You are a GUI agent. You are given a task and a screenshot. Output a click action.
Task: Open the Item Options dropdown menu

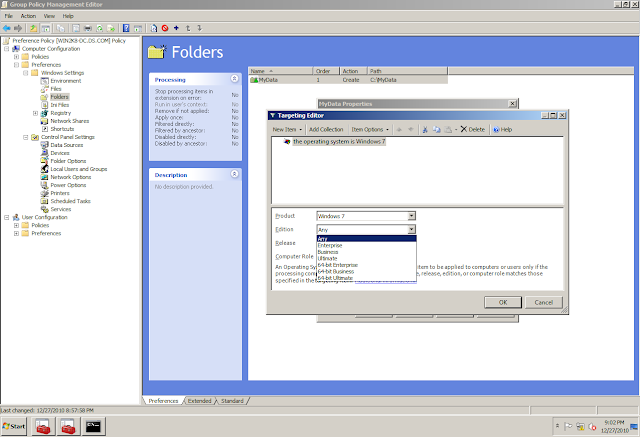370,129
